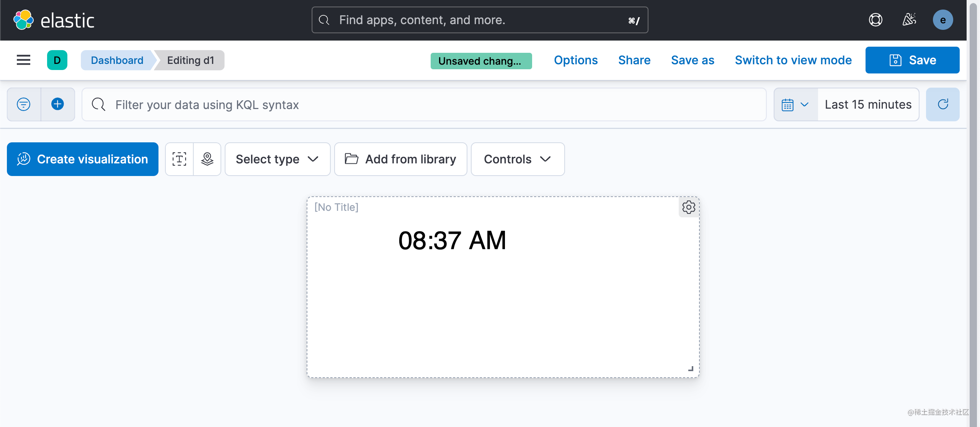Viewport: 980px width, 427px height.
Task: Click the panel resize handle corner
Action: click(x=691, y=368)
